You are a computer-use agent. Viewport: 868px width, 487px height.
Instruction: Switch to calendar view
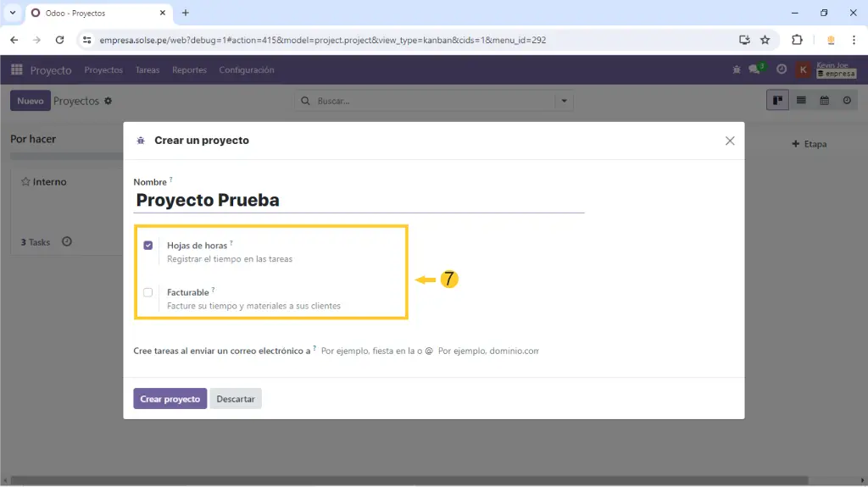click(824, 101)
